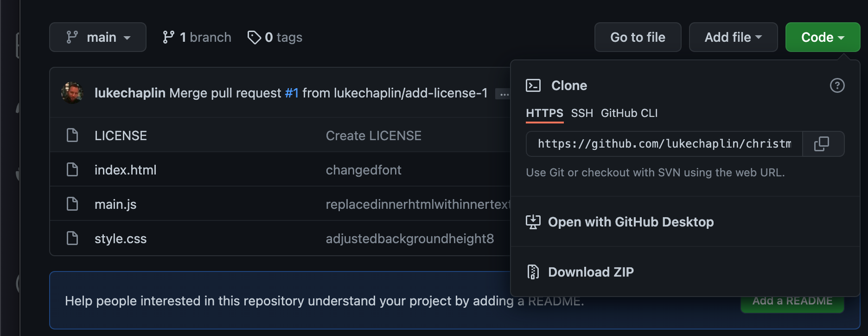Choose Download ZIP

(x=591, y=272)
